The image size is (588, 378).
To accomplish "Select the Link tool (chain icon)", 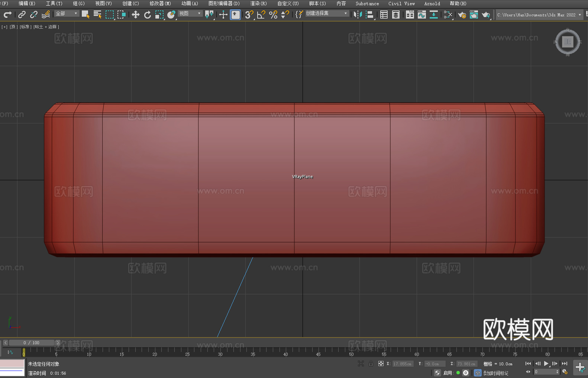I will [22, 14].
